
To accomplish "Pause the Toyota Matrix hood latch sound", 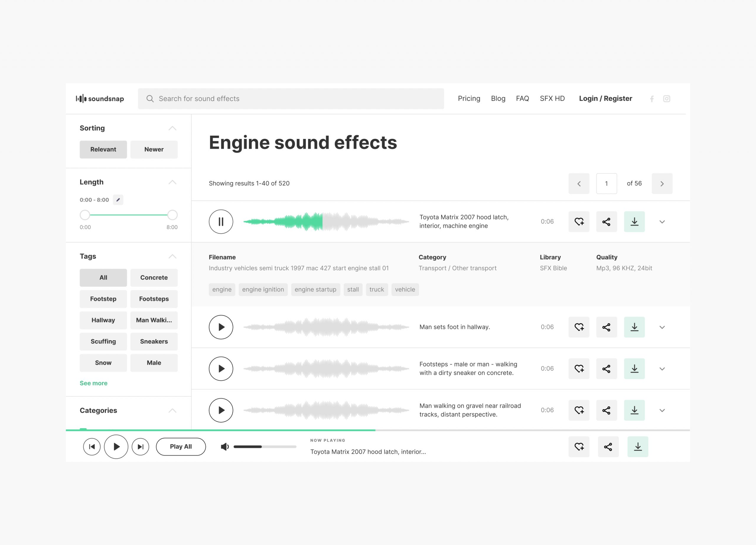I will (221, 222).
